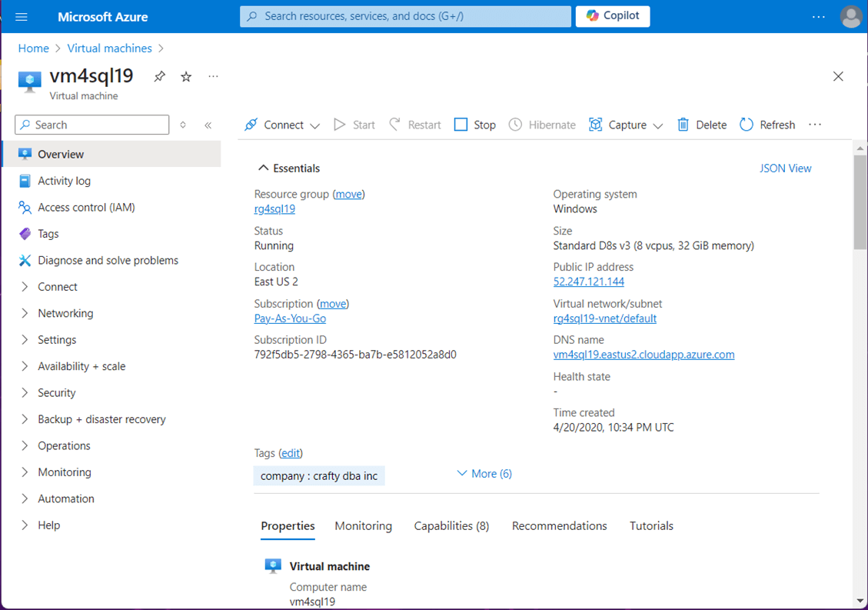Click the Search resources, services, and docs box
The height and width of the screenshot is (610, 868).
click(x=405, y=16)
